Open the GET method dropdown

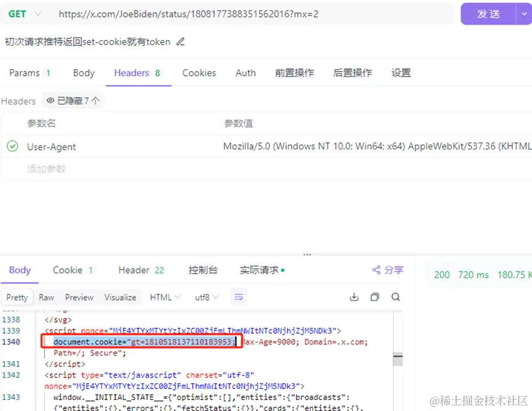click(25, 14)
